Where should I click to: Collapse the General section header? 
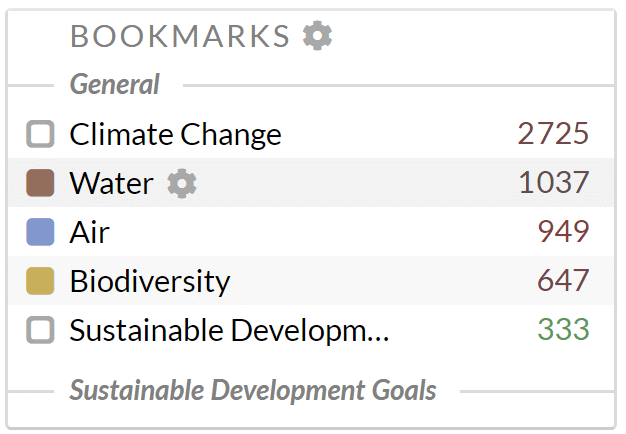click(115, 85)
